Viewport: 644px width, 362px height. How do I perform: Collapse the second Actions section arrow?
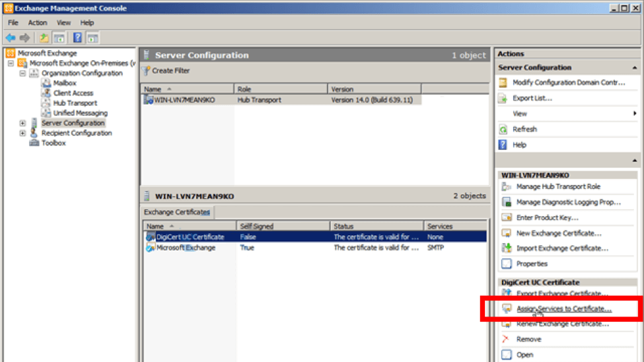coord(635,161)
